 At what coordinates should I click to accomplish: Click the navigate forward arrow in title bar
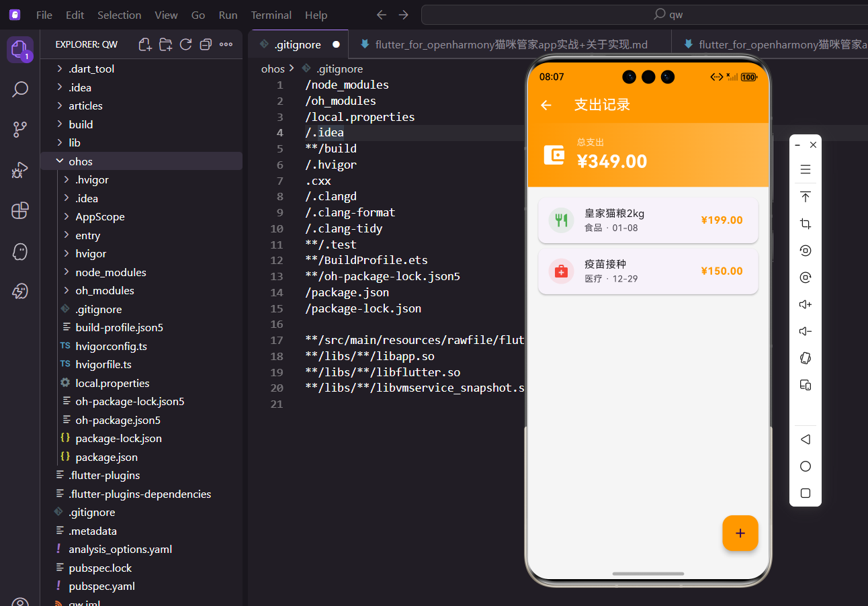tap(403, 15)
